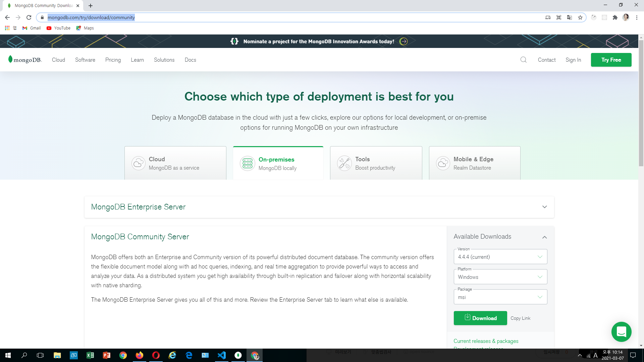Open the Windows notification center
644x362 pixels.
633,355
